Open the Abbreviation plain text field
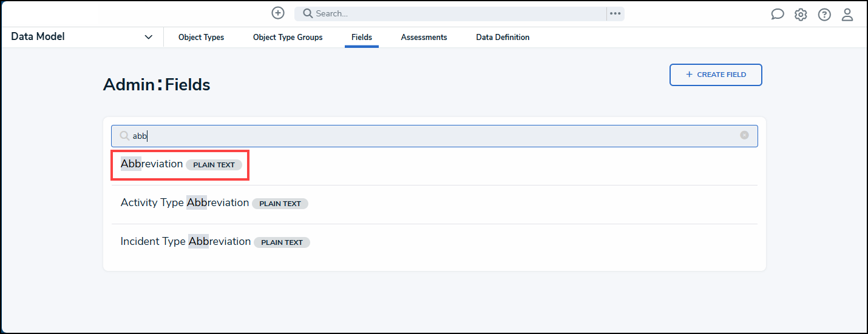 point(152,164)
